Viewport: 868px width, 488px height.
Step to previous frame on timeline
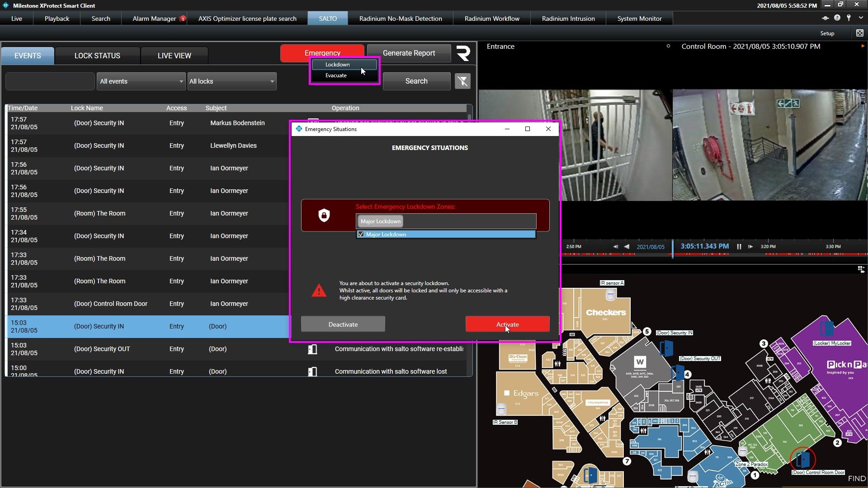point(615,247)
